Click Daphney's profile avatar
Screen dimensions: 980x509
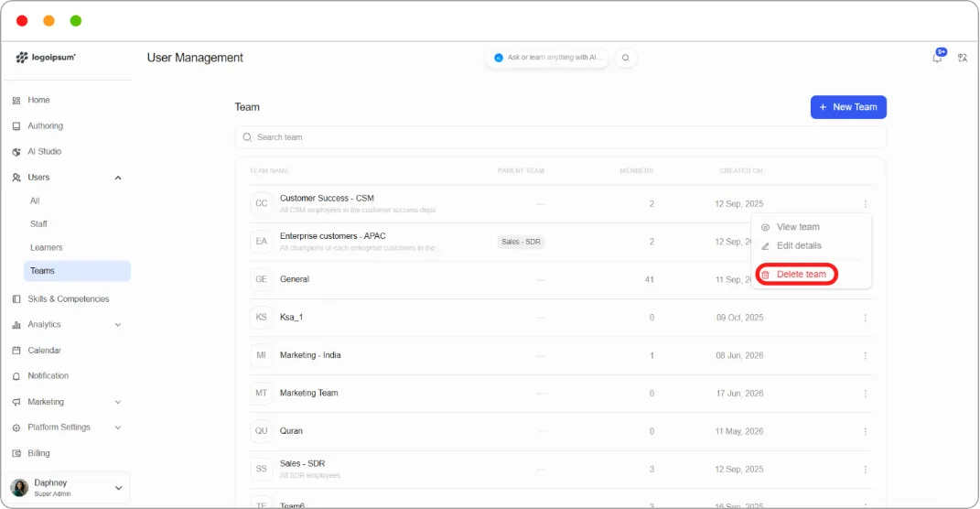point(19,488)
